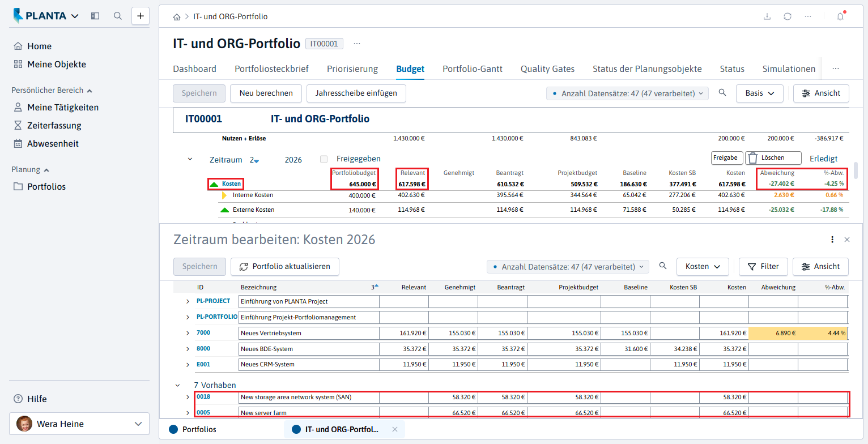Close the Zeitraum bearbeiten panel
The image size is (868, 444).
click(x=847, y=240)
